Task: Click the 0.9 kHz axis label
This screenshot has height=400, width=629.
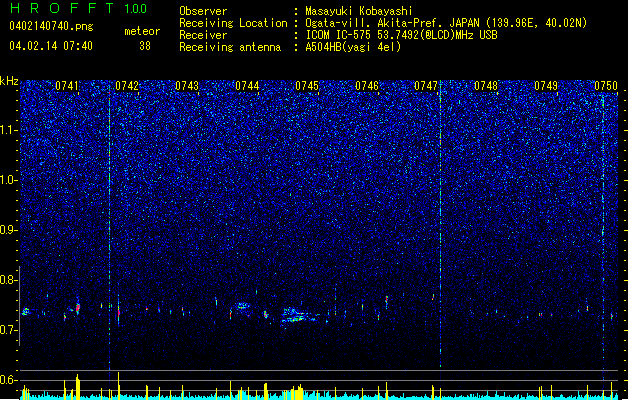Action: point(9,230)
